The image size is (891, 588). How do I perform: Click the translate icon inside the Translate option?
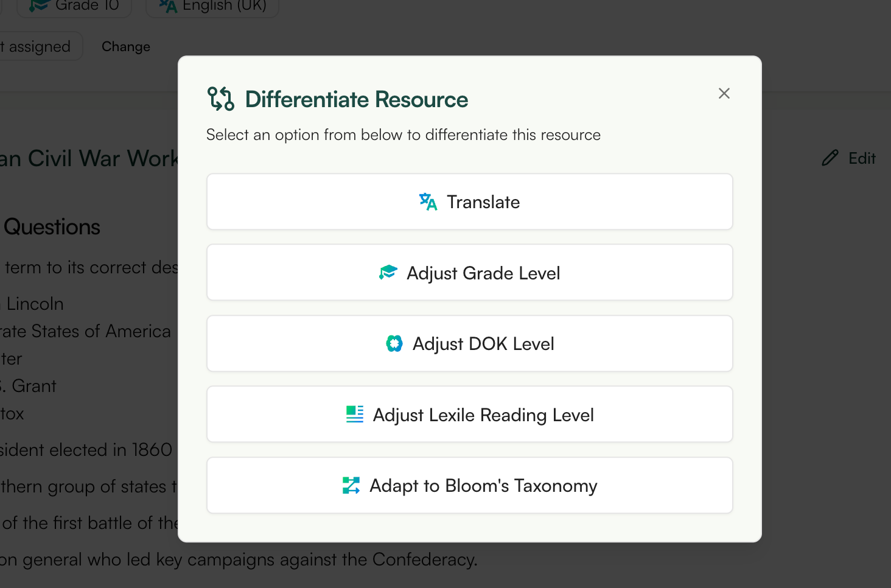[x=428, y=201]
